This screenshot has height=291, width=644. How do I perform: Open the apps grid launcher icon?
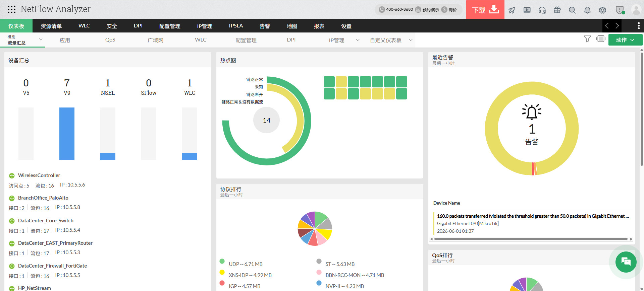tap(12, 9)
